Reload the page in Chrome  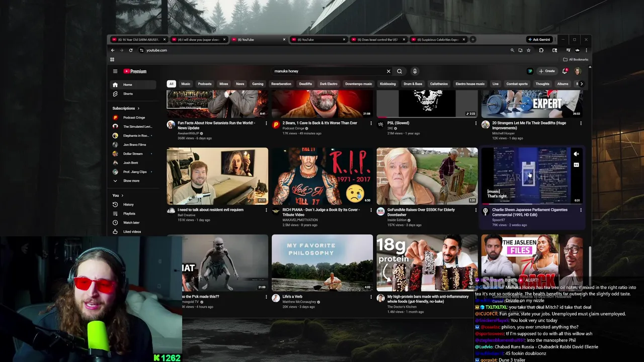click(131, 50)
